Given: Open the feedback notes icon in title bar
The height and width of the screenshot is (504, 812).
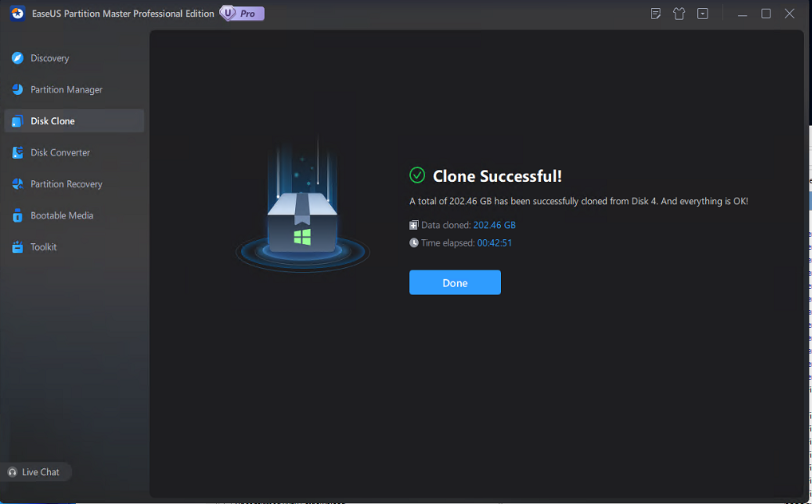Looking at the screenshot, I should tap(656, 14).
